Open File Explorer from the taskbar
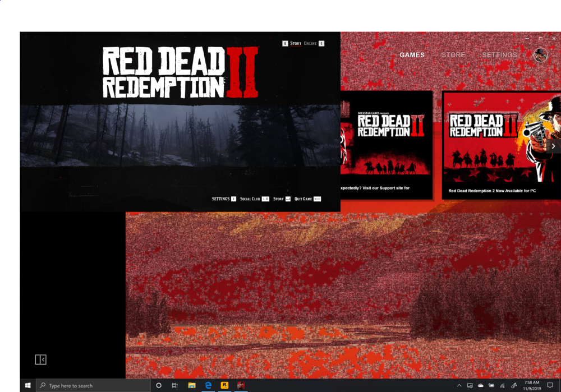 (x=191, y=385)
